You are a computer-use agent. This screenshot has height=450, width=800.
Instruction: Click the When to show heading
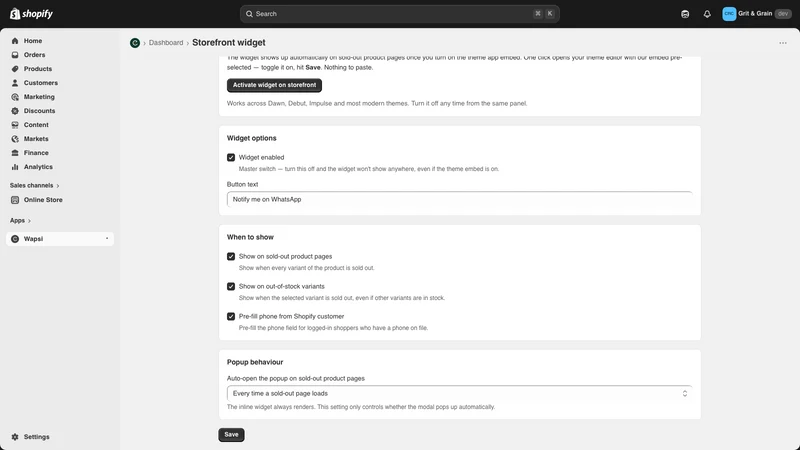coord(250,237)
